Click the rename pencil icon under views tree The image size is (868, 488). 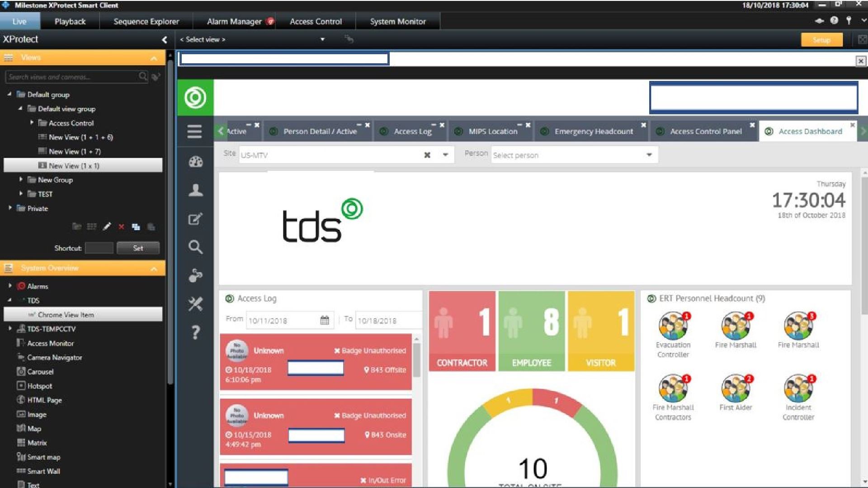click(x=107, y=226)
